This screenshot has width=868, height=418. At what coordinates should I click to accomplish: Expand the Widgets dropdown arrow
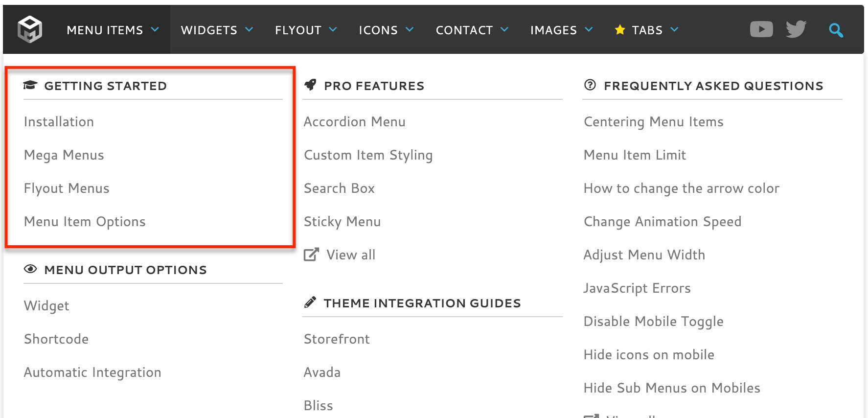249,30
